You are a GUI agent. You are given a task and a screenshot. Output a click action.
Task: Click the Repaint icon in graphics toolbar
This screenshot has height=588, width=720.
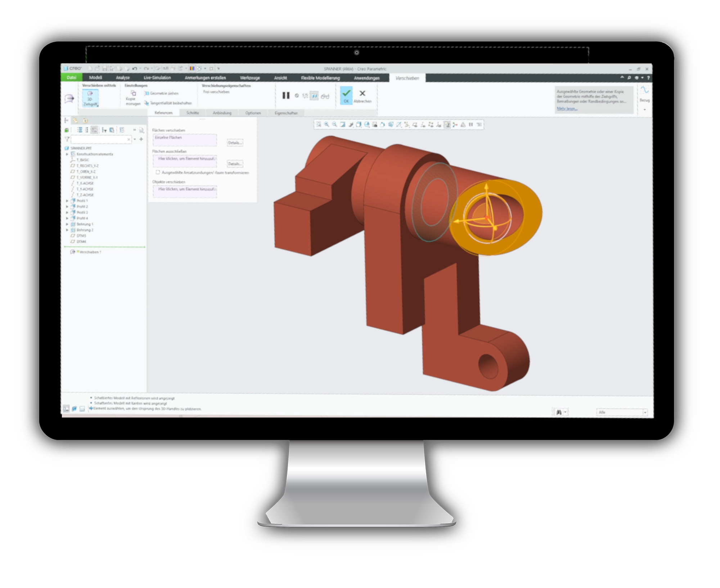[x=343, y=125]
